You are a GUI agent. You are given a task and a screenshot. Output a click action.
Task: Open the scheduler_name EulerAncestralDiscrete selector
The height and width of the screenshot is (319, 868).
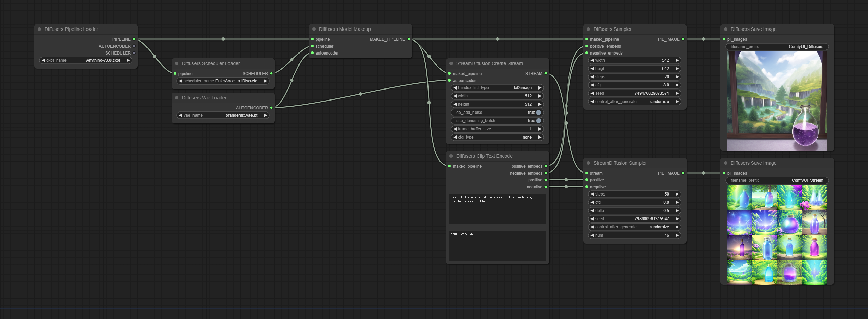click(x=223, y=81)
